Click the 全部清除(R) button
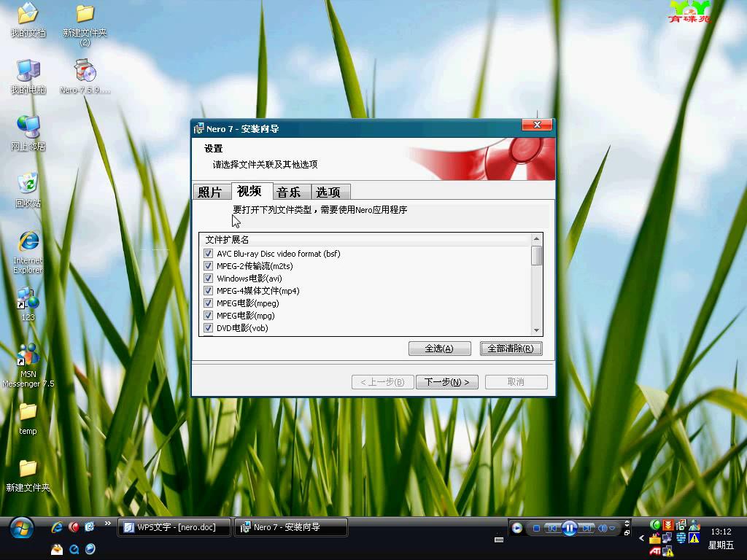747x560 pixels. 511,349
